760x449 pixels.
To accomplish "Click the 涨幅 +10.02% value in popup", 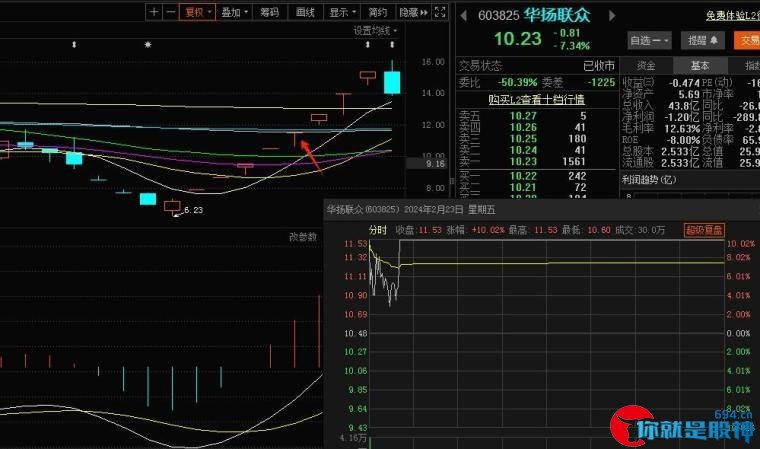I will 488,230.
